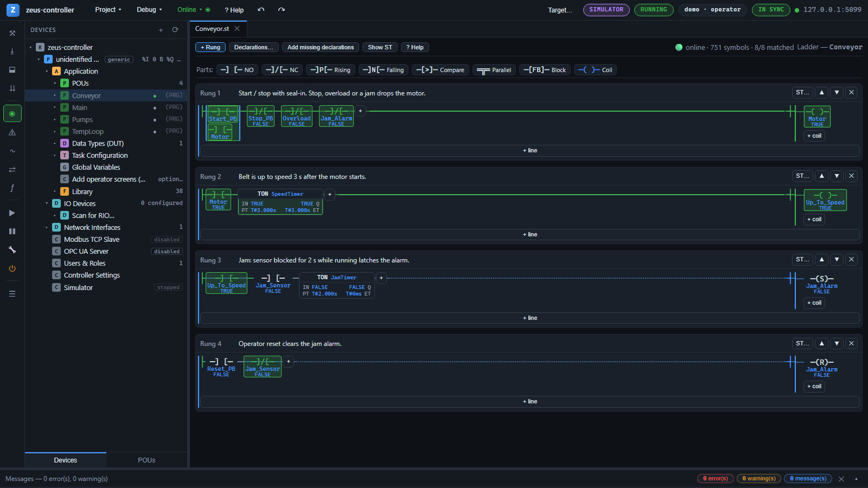Image resolution: width=868 pixels, height=488 pixels.
Task: Click the pause sidebar icon
Action: click(12, 231)
